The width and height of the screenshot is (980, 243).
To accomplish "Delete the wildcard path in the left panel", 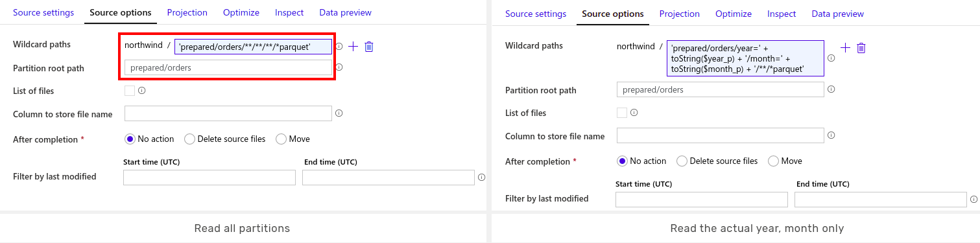I will pos(369,47).
